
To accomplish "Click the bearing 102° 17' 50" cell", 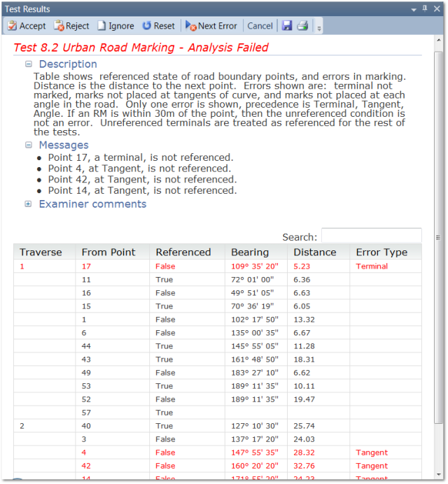I will point(255,320).
